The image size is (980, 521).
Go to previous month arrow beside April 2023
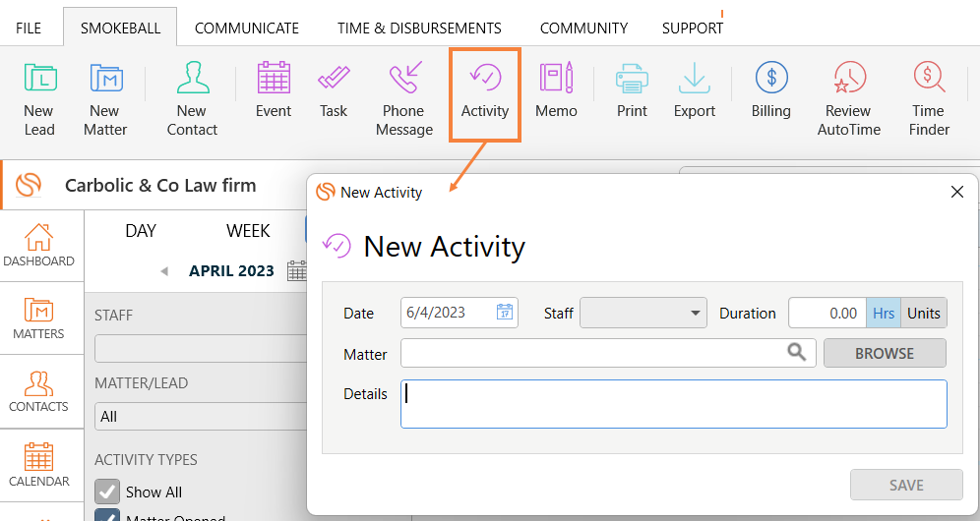pyautogui.click(x=164, y=271)
